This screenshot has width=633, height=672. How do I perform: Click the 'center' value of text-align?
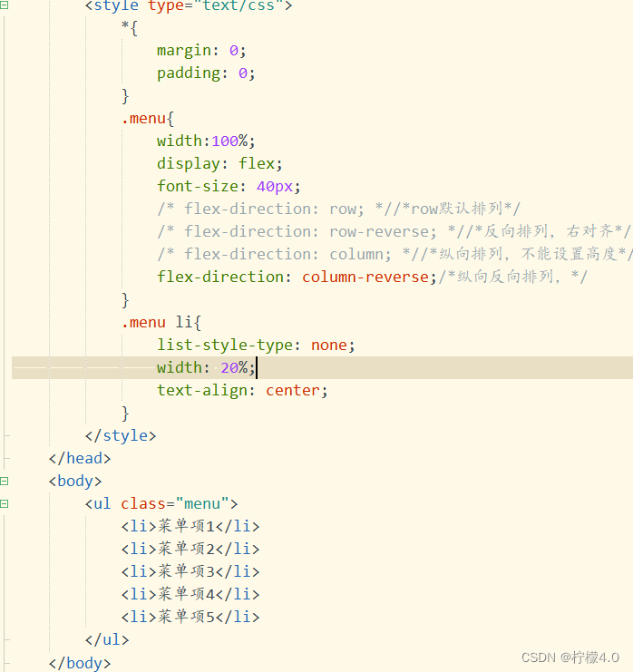point(293,391)
